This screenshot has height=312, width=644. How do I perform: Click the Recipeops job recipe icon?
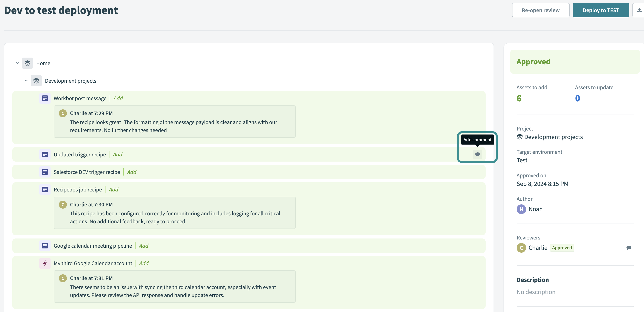tap(45, 190)
